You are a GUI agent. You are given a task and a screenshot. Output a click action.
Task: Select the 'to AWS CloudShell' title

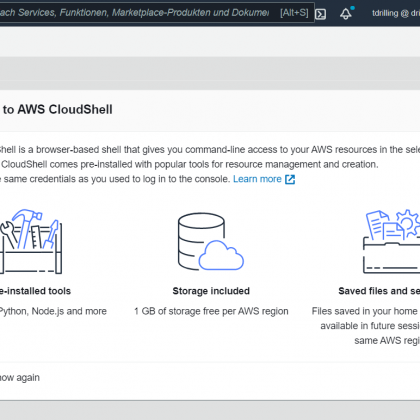click(57, 109)
